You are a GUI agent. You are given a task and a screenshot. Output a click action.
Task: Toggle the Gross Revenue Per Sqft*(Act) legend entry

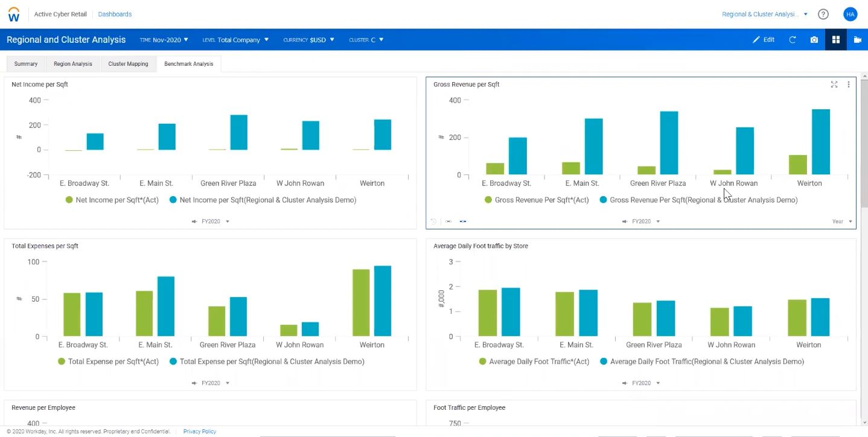click(536, 200)
